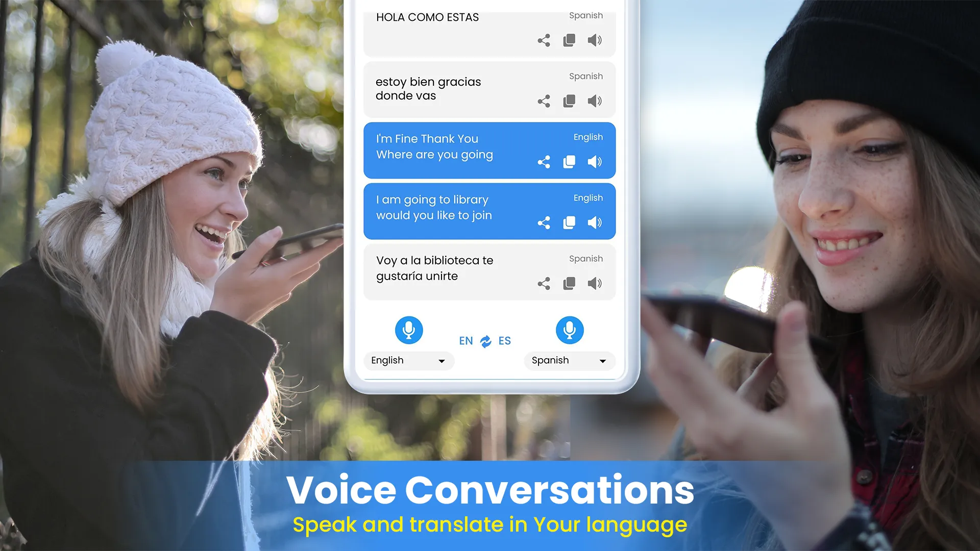980x551 pixels.
Task: Select Spanish from language dropdown
Action: click(x=568, y=360)
